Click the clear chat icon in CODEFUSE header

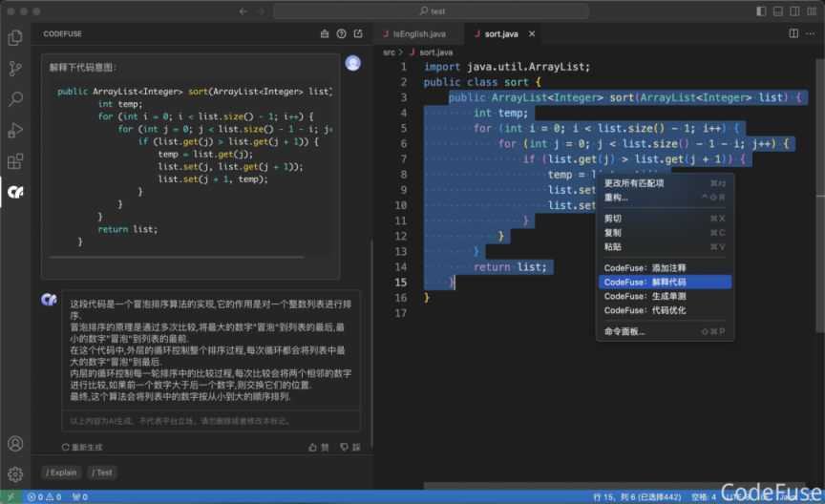click(x=325, y=33)
